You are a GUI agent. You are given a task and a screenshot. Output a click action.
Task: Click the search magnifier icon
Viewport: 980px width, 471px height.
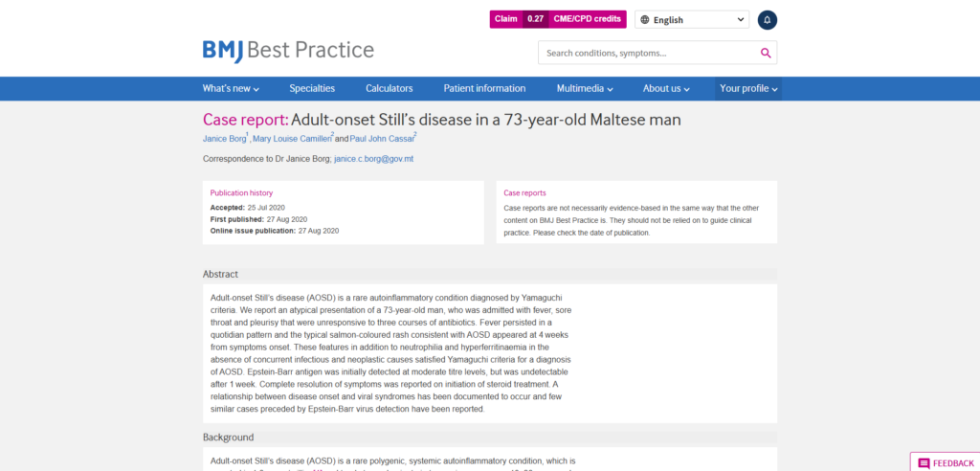766,53
